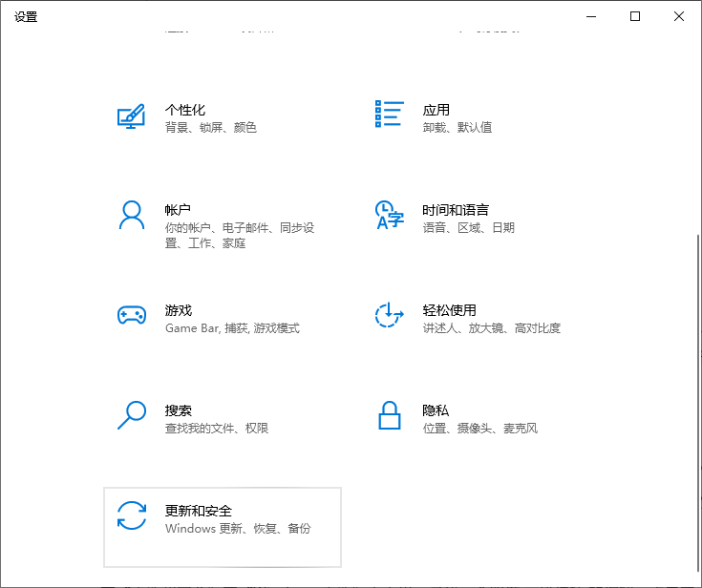Image resolution: width=702 pixels, height=588 pixels.
Task: Click text 你的帐户、电子邮件、同步设置
Action: 240,236
